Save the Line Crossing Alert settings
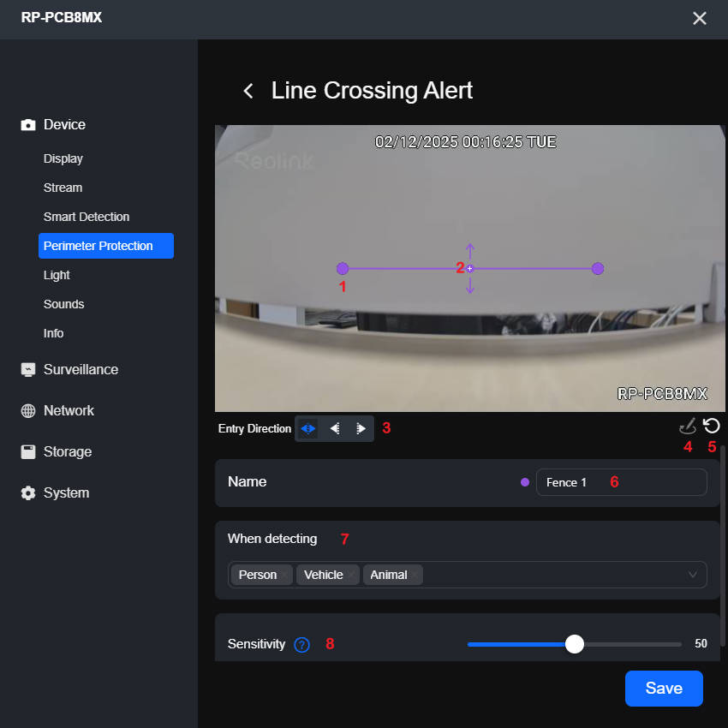 [x=664, y=688]
